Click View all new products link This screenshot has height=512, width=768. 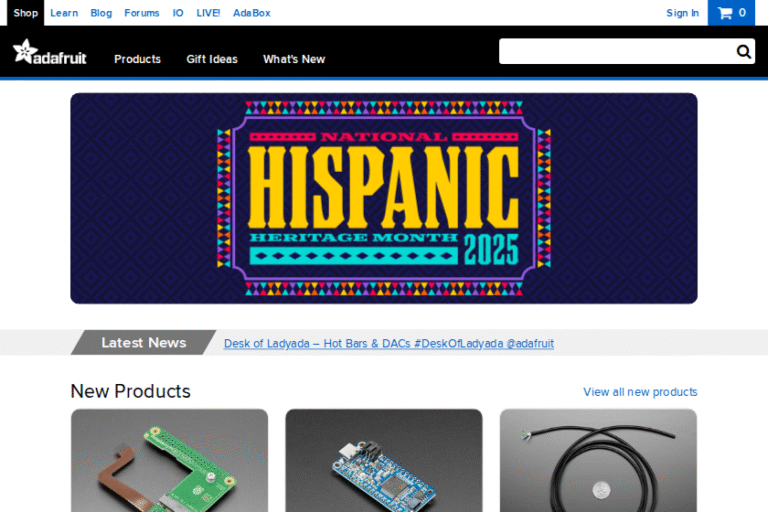[640, 392]
